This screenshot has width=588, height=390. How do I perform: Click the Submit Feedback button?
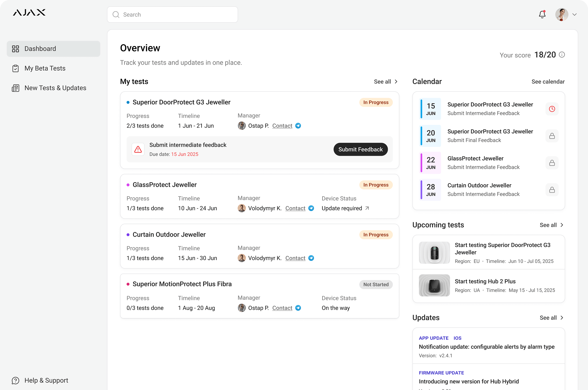point(361,149)
